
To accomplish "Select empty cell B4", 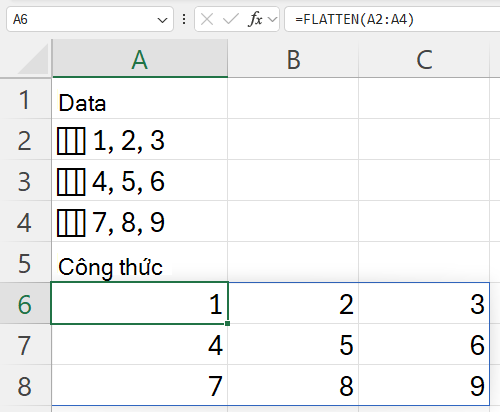I will (293, 221).
